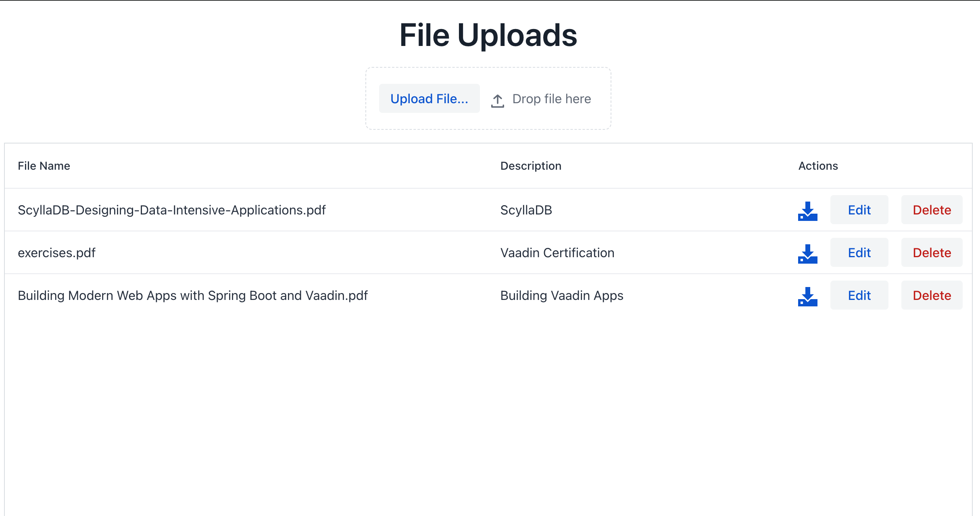Screen dimensions: 980x516
Task: Click Description column header
Action: click(x=532, y=166)
